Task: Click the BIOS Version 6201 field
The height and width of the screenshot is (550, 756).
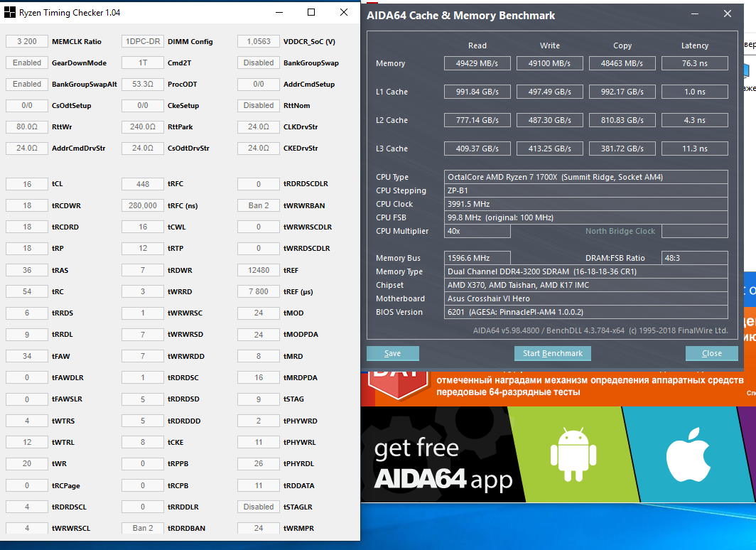Action: click(585, 312)
